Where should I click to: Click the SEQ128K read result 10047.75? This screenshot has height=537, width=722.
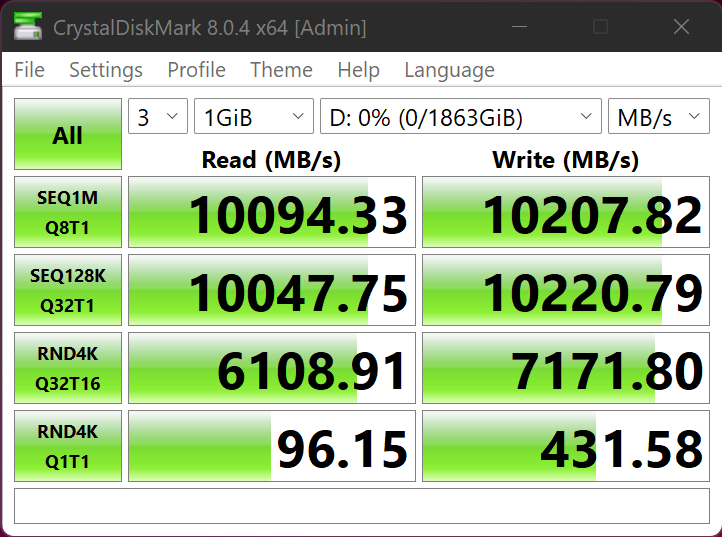(272, 290)
